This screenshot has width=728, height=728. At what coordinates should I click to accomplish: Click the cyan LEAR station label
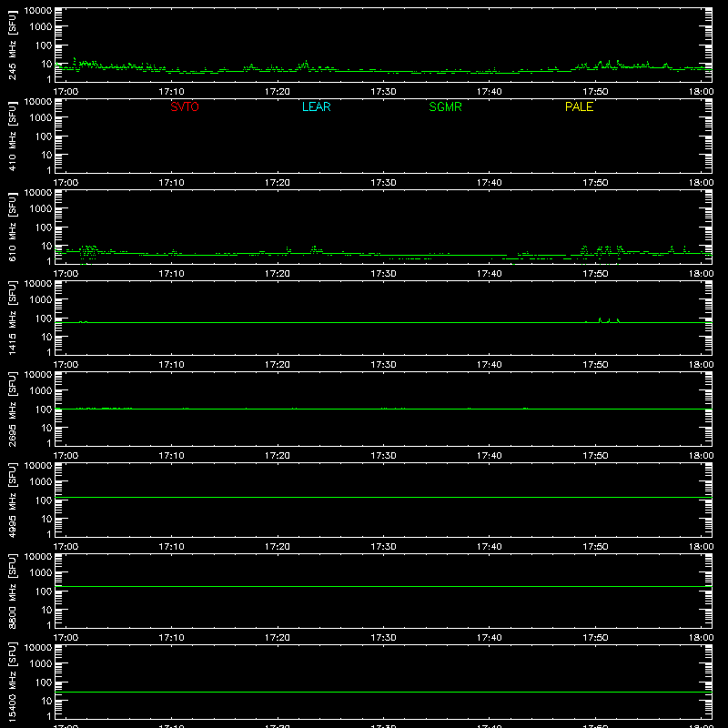click(x=316, y=106)
